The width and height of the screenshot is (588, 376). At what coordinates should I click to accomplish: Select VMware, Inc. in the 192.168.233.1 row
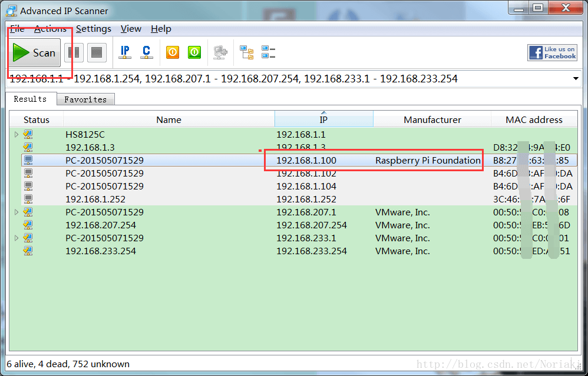click(x=402, y=238)
